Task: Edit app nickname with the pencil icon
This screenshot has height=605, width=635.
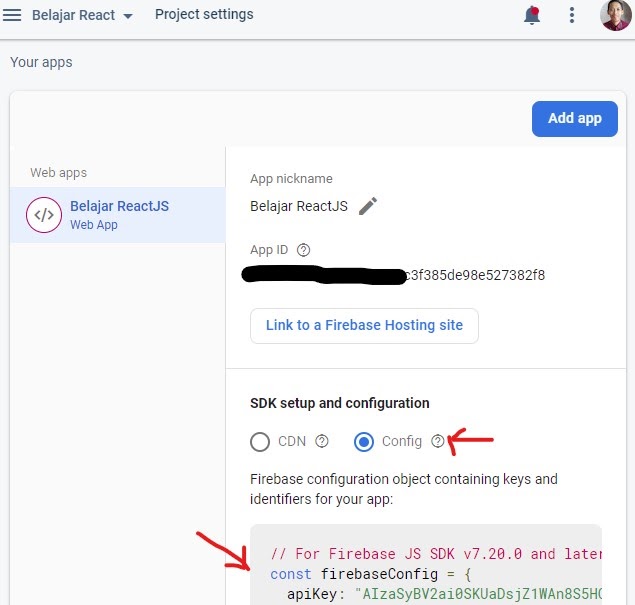Action: pyautogui.click(x=368, y=206)
